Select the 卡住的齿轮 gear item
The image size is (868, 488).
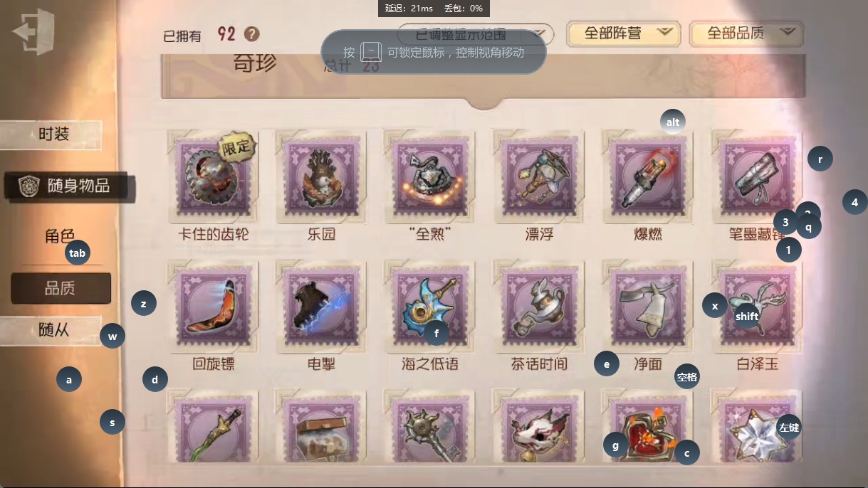(213, 176)
